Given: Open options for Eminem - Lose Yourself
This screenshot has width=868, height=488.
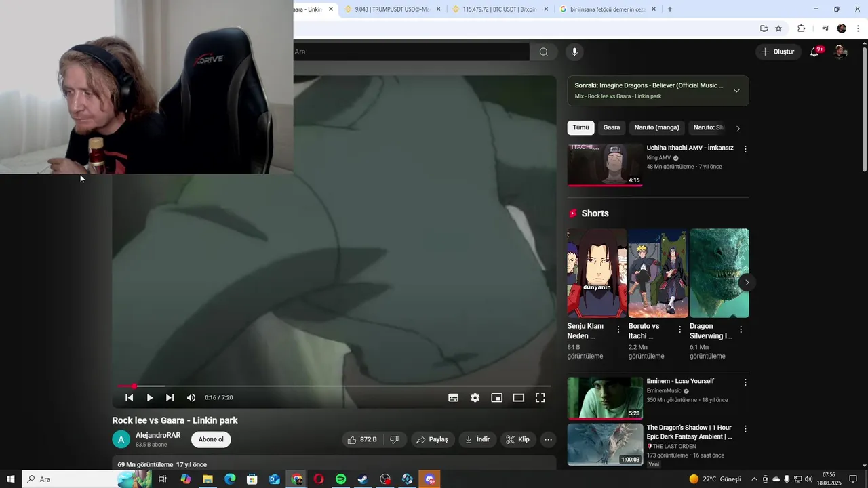Looking at the screenshot, I should point(745,382).
